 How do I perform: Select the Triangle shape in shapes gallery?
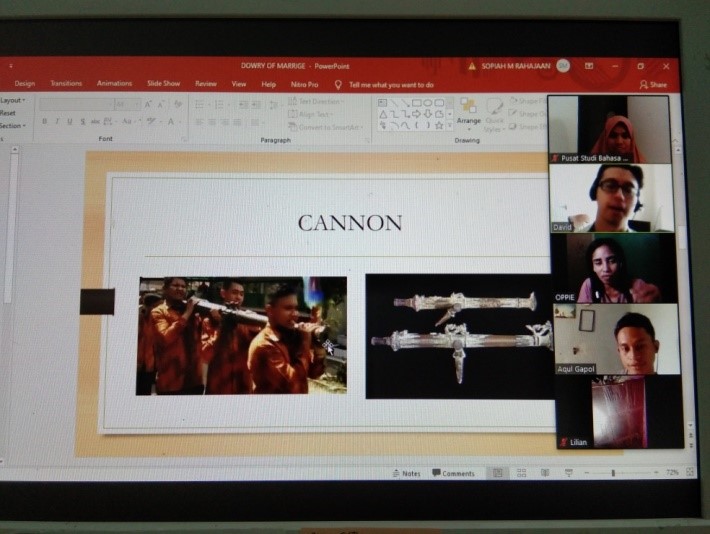click(x=383, y=115)
